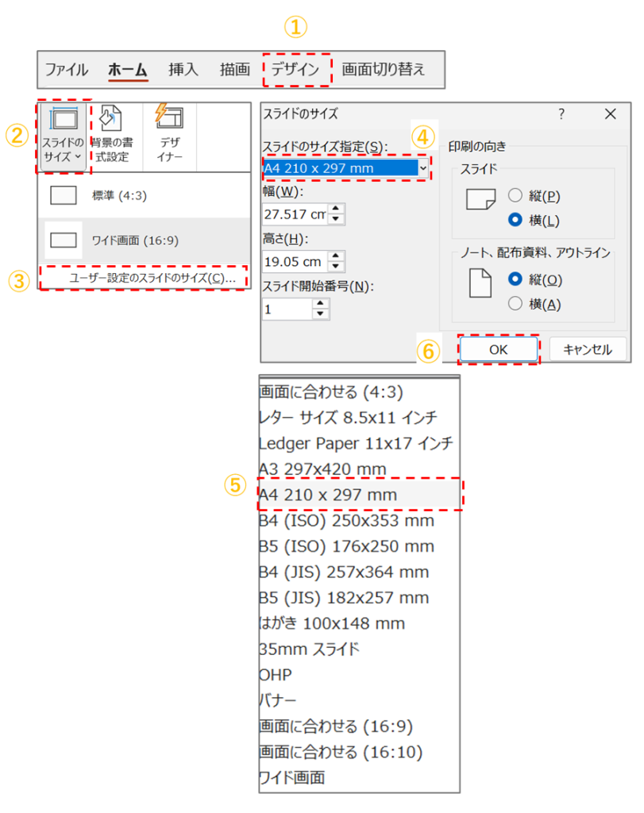Switch to the Insert (挿入) tab

pyautogui.click(x=183, y=69)
